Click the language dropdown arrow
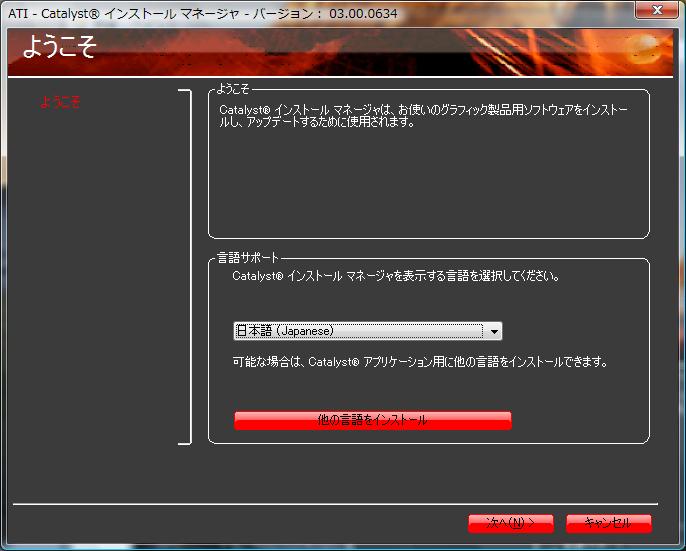 [x=494, y=331]
